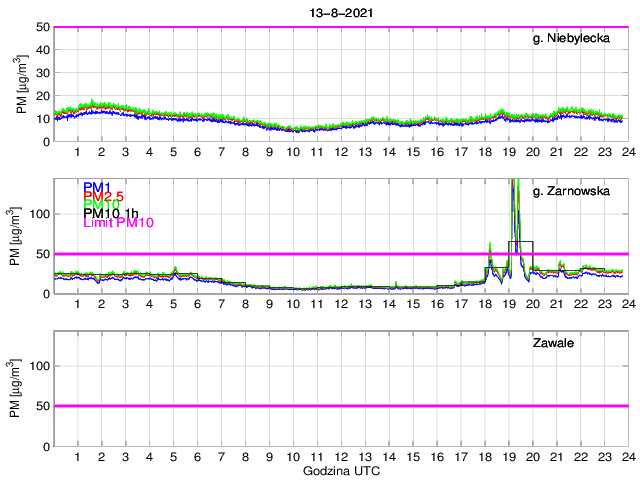Click the black hourly PM10 step near hour 19
Screen dimensions: 640x480
click(x=520, y=242)
